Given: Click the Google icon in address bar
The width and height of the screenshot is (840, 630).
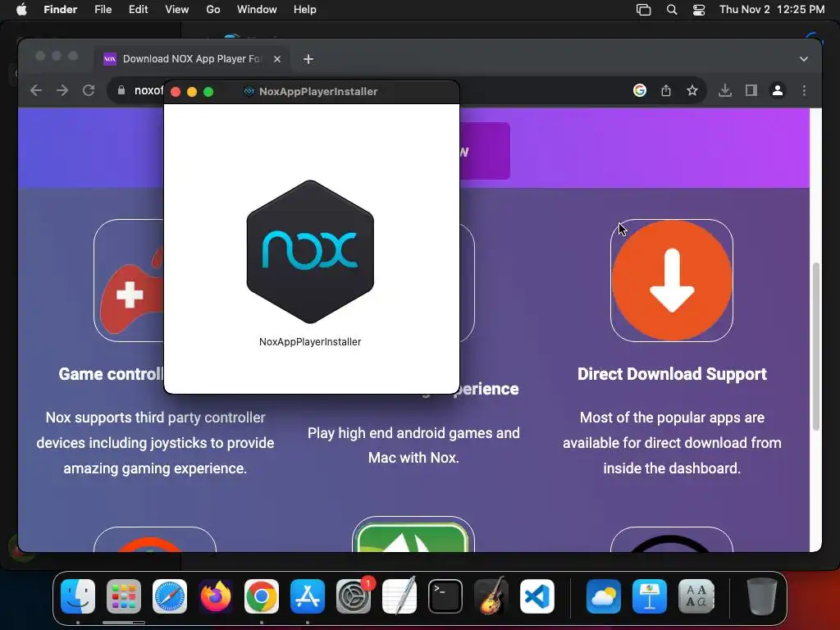Looking at the screenshot, I should [639, 90].
